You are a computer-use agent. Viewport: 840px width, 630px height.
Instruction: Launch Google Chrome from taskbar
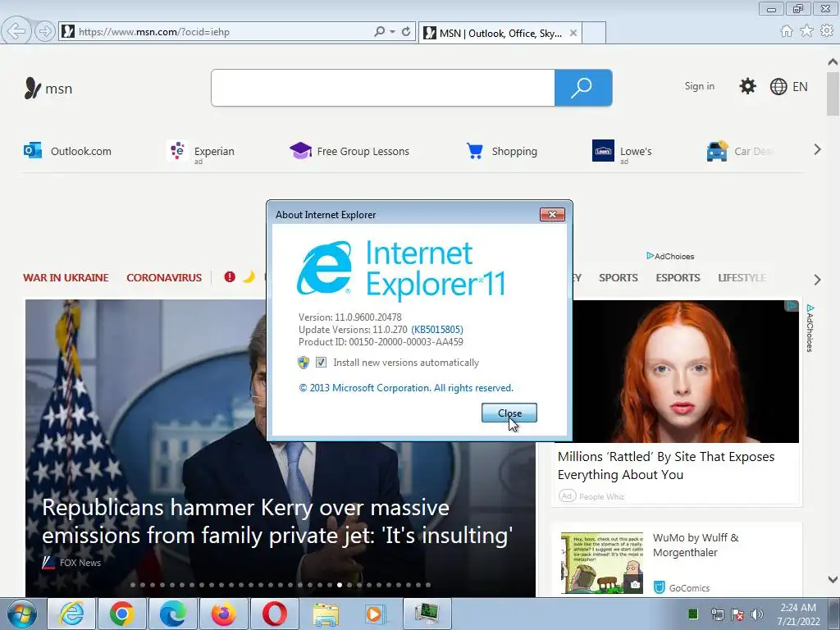coord(122,614)
